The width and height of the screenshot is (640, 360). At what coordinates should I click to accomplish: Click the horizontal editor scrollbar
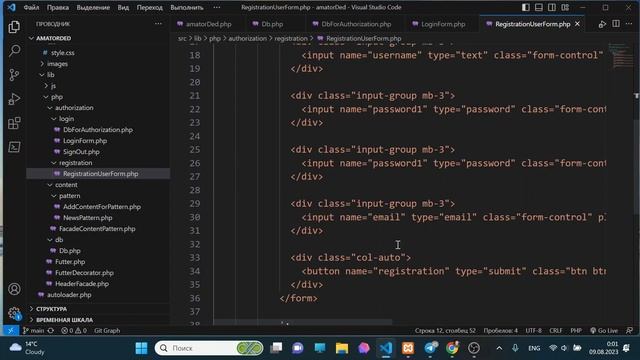point(302,322)
